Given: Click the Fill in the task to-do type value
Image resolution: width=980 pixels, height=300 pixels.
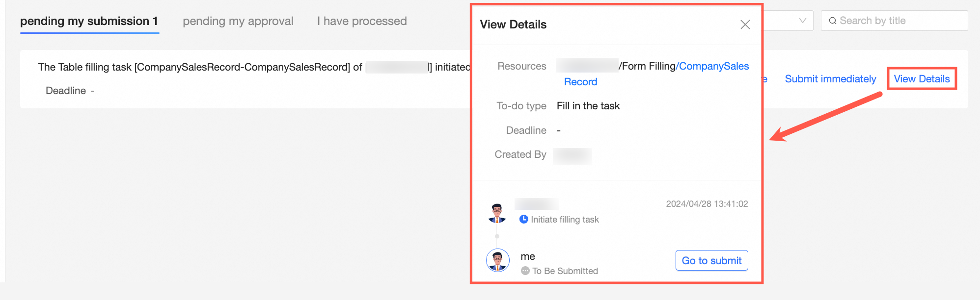Looking at the screenshot, I should pos(588,106).
